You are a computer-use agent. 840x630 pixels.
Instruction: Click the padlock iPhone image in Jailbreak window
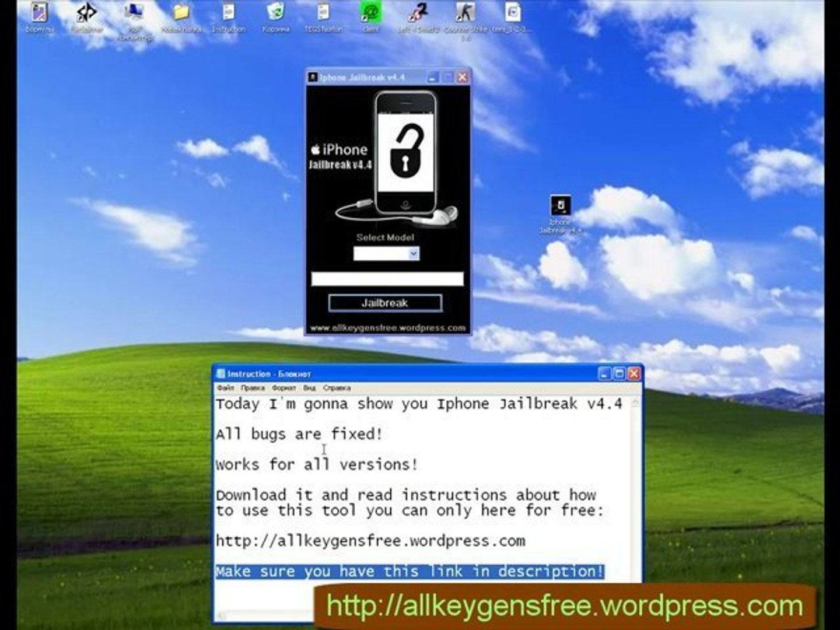pyautogui.click(x=406, y=153)
